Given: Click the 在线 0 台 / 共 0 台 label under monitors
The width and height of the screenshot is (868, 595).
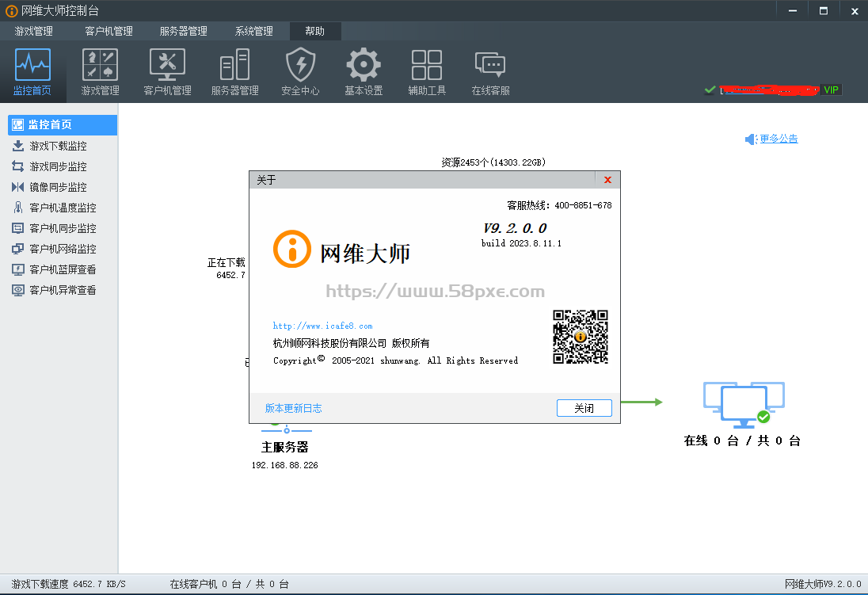Looking at the screenshot, I should 742,441.
